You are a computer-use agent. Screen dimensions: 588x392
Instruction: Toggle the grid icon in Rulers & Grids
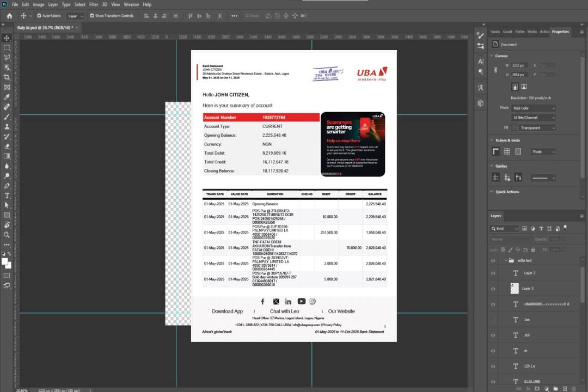pyautogui.click(x=507, y=151)
